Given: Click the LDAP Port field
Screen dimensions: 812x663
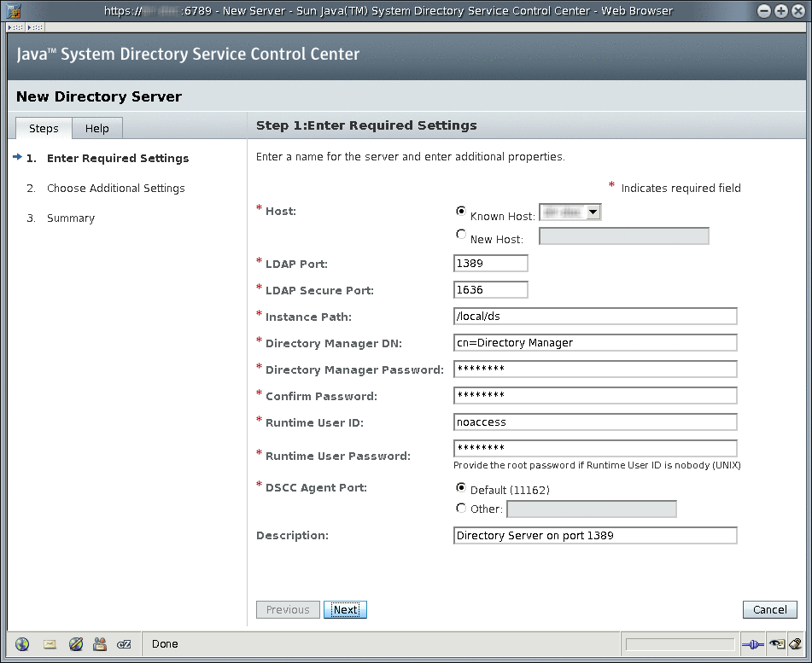Looking at the screenshot, I should pyautogui.click(x=491, y=264).
